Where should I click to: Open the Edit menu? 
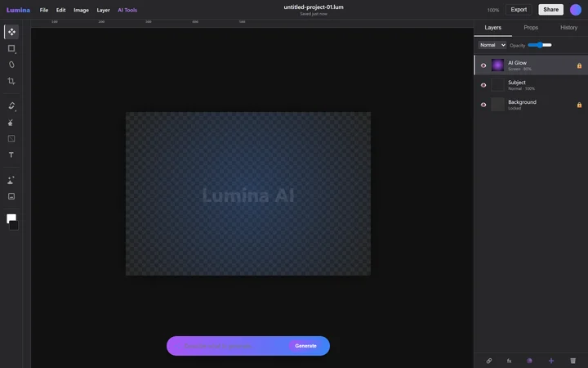coord(60,10)
